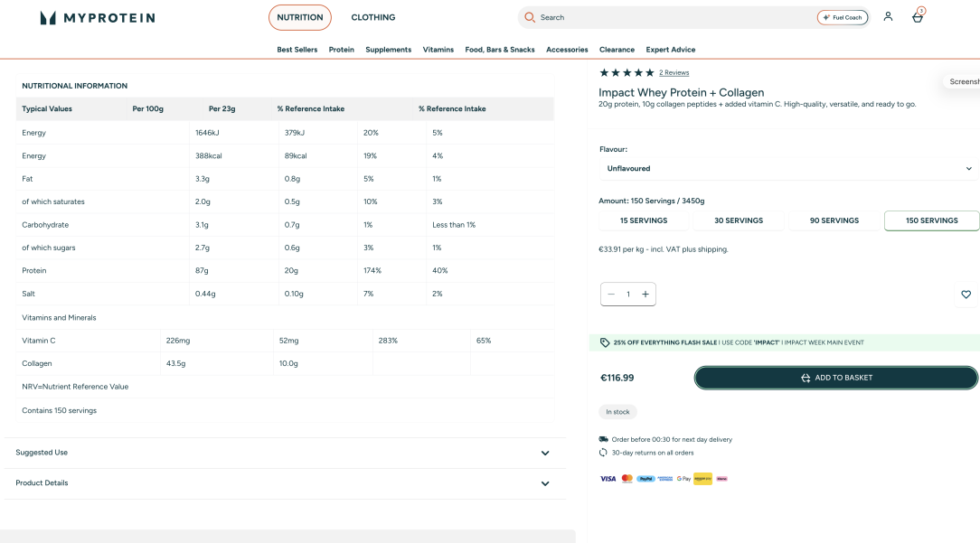Click the PayPal payment icon
This screenshot has width=980, height=543.
645,479
